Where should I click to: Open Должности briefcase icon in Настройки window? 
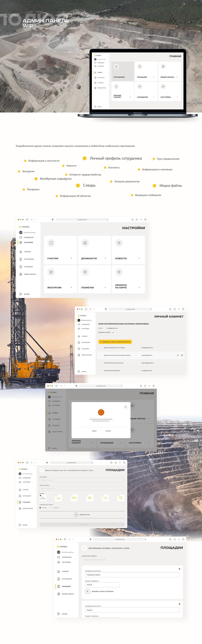click(85, 243)
